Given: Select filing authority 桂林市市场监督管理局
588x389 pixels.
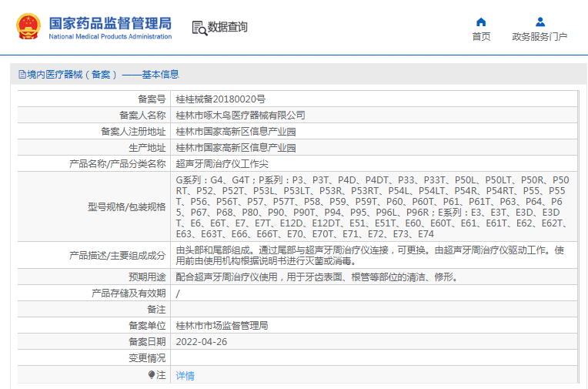Looking at the screenshot, I should [x=222, y=326].
